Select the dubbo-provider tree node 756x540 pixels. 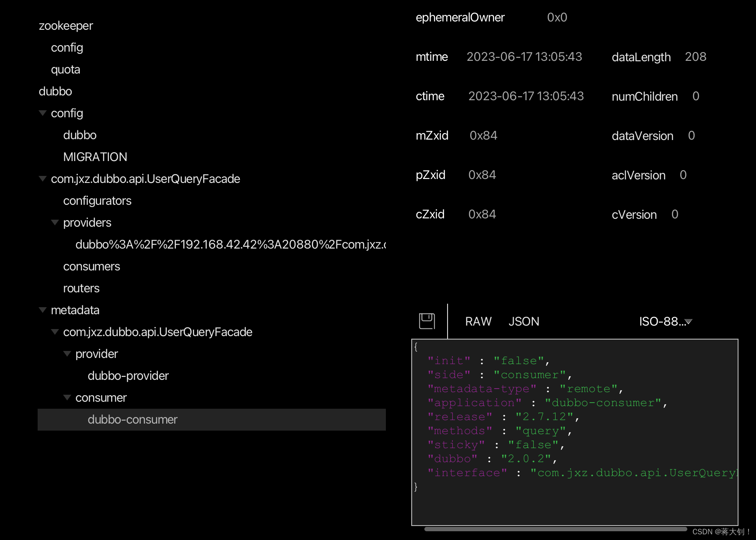pyautogui.click(x=128, y=376)
